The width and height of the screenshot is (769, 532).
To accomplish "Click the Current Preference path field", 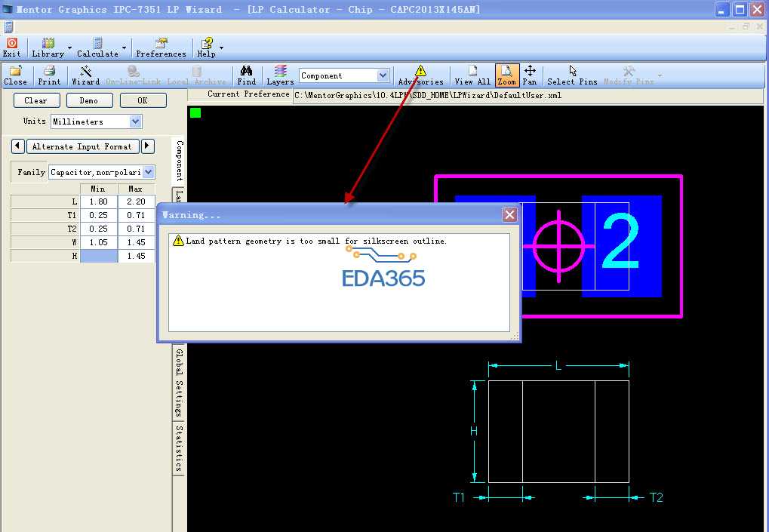I will click(528, 95).
